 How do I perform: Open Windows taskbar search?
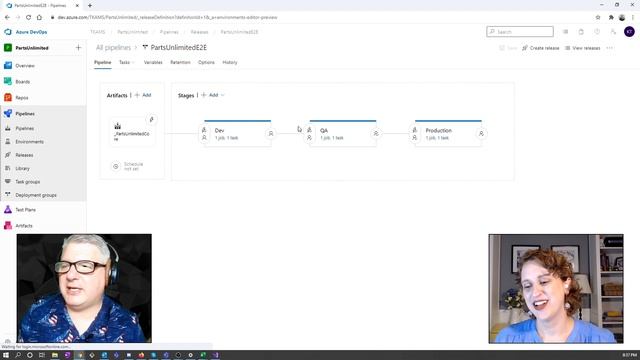coord(18,355)
